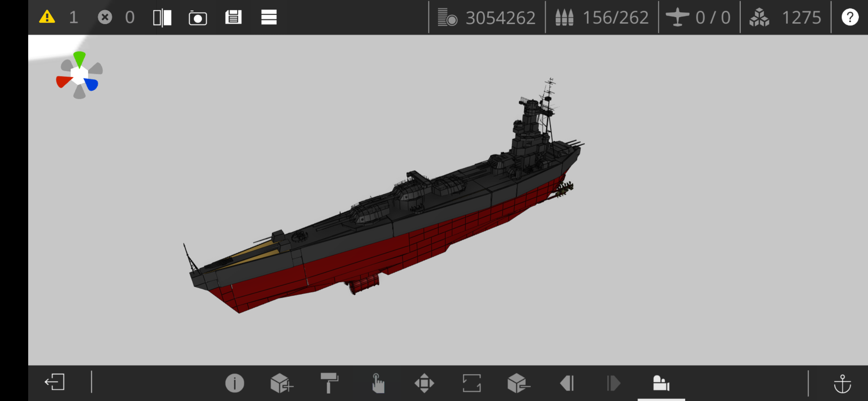Toggle the mirror symmetry mode icon
Image resolution: width=868 pixels, height=401 pixels.
pos(162,17)
